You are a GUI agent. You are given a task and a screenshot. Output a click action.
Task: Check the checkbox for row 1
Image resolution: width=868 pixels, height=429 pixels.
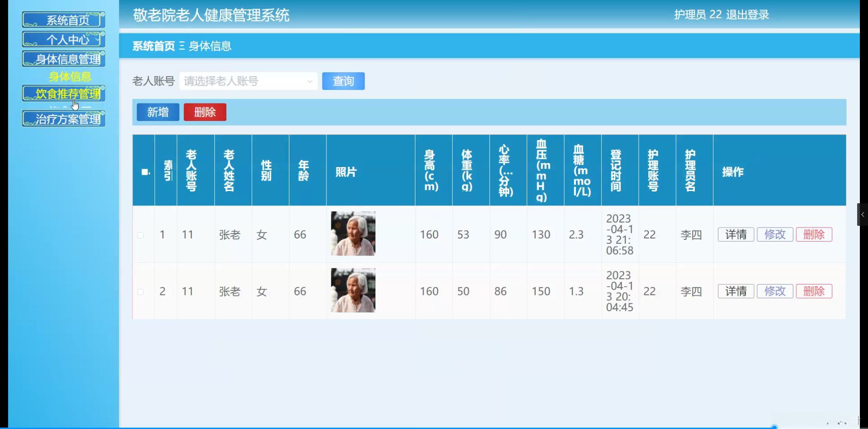click(x=141, y=235)
